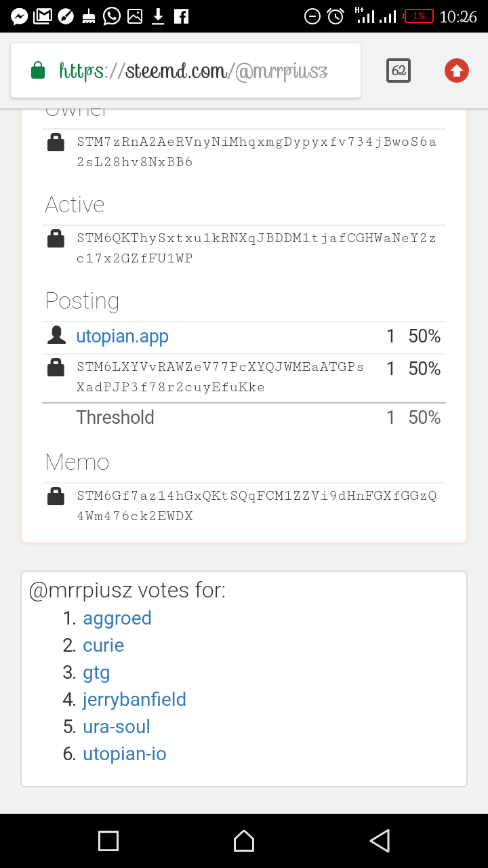Open the curie witness link
Image resolution: width=488 pixels, height=868 pixels.
click(103, 645)
